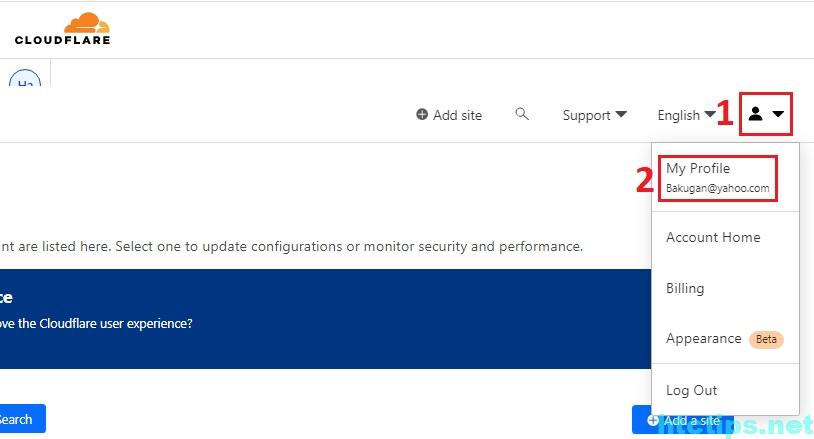Click the caret arrow next to the user icon

point(778,115)
